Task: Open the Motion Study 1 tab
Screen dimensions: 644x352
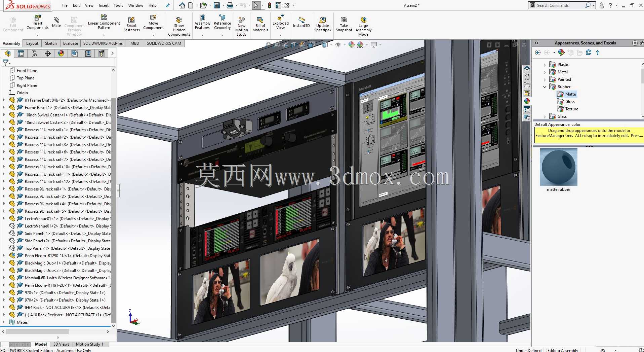Action: 89,344
